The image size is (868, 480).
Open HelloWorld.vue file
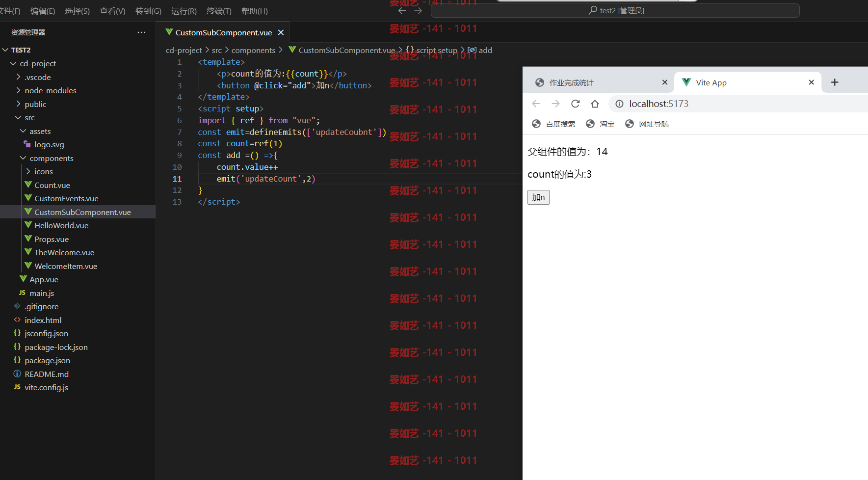coord(78,226)
